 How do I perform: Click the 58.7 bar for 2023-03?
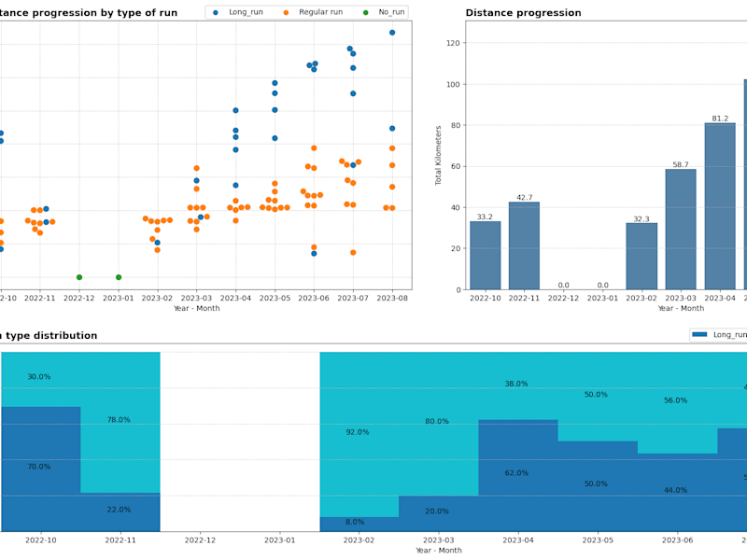(x=681, y=230)
